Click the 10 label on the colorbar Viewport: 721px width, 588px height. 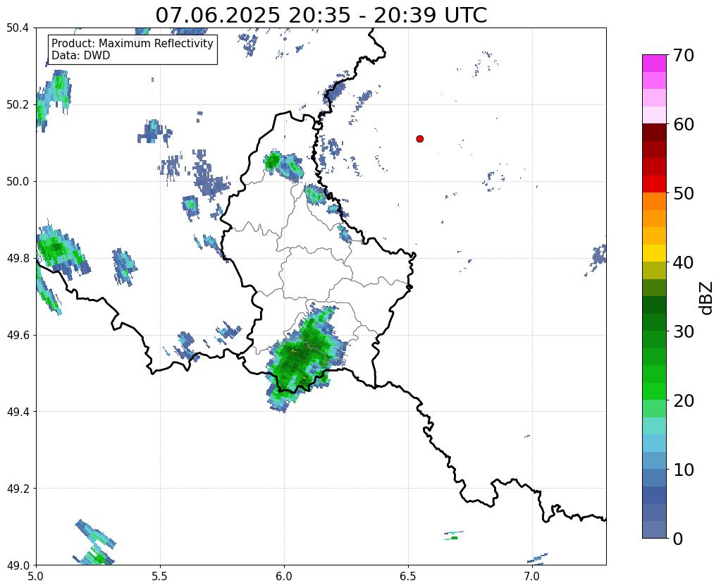tap(684, 470)
